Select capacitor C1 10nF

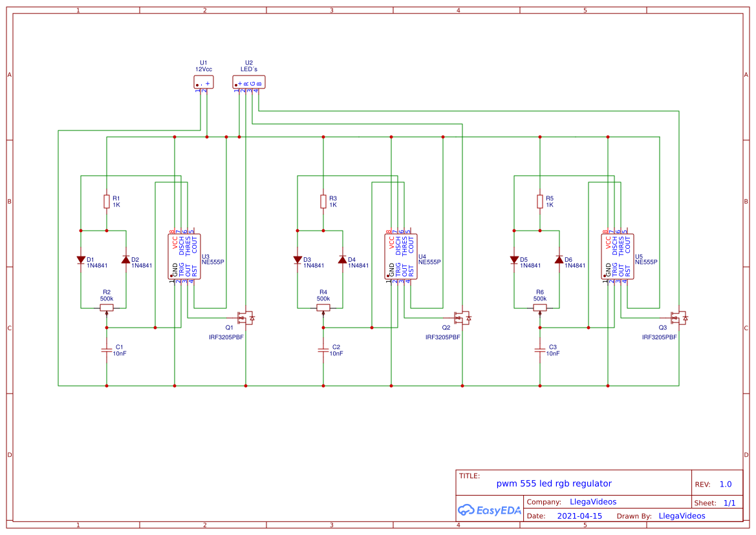pyautogui.click(x=105, y=351)
